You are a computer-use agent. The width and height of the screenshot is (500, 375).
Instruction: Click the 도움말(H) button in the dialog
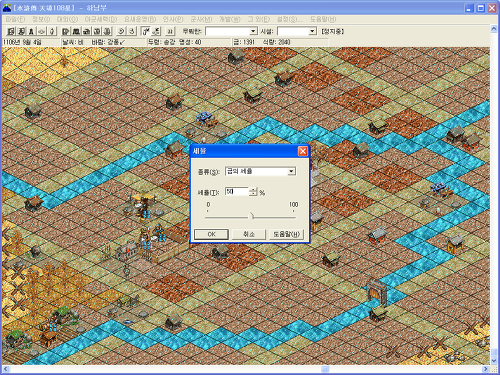(286, 234)
